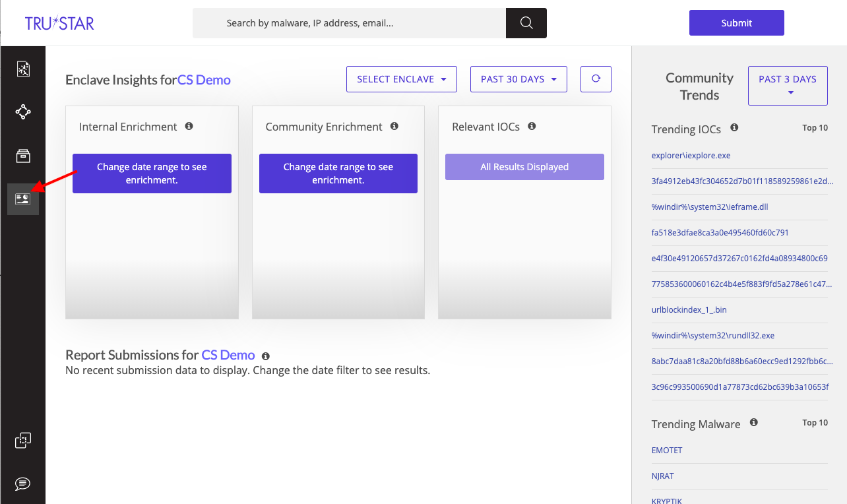Image resolution: width=847 pixels, height=504 pixels.
Task: Open the first sidebar report icon
Action: (x=23, y=69)
